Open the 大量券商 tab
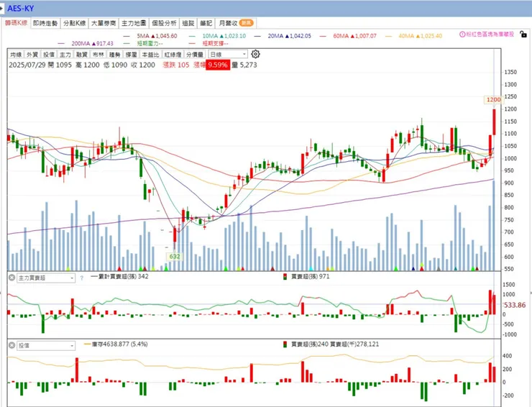The width and height of the screenshot is (532, 407). [x=104, y=23]
